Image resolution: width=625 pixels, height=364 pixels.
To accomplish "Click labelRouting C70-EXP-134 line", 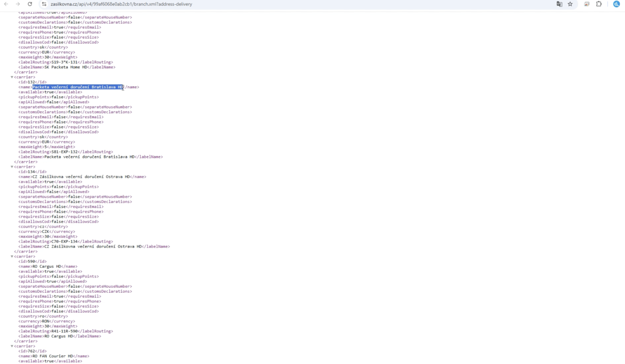I will [65, 241].
